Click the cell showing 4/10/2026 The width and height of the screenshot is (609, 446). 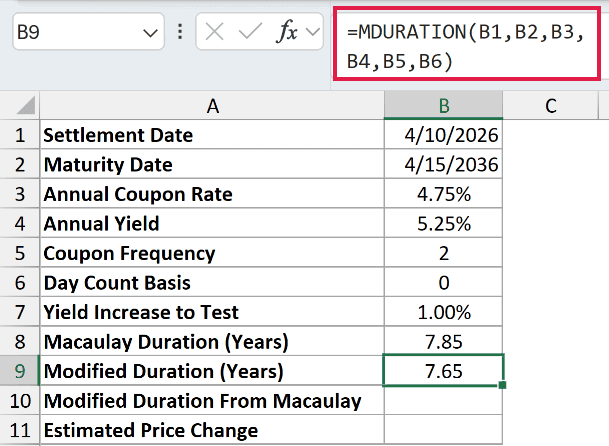pyautogui.click(x=444, y=135)
